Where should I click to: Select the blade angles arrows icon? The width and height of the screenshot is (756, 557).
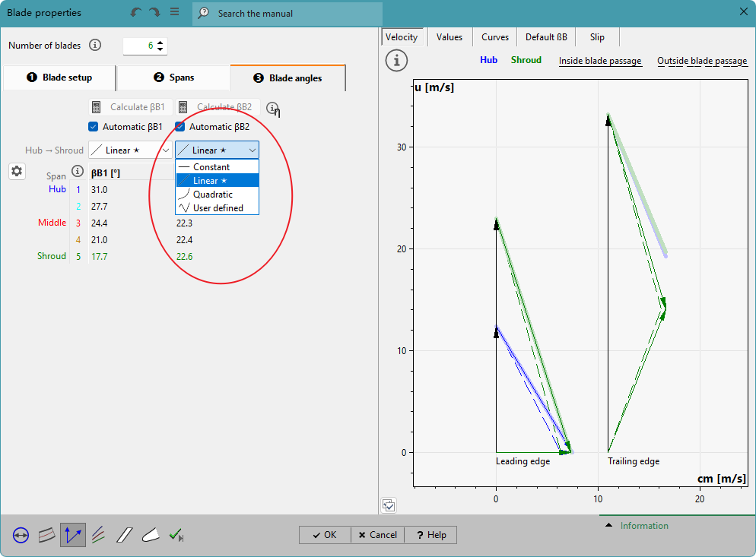pos(73,536)
